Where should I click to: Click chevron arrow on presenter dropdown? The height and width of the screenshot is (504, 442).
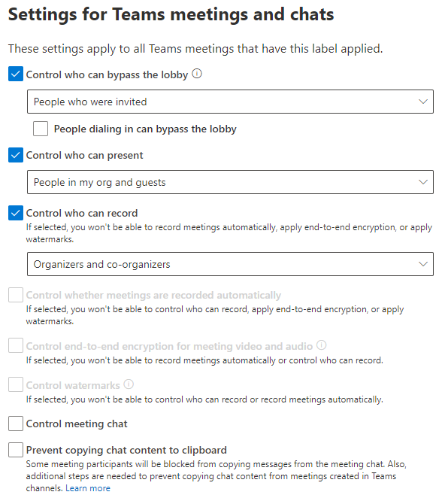[423, 182]
